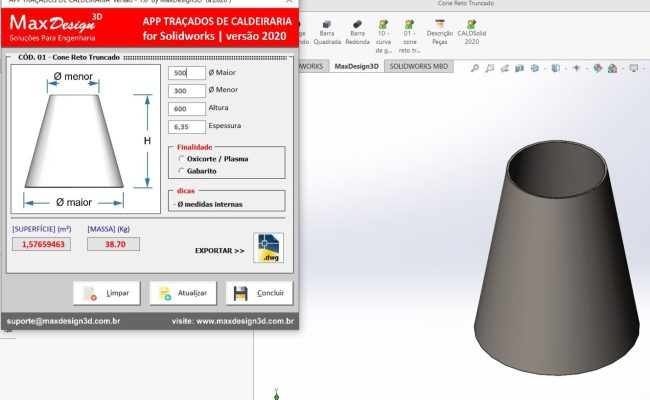Select the Oxicorte / Plasma radio option
The height and width of the screenshot is (400, 650).
point(180,158)
